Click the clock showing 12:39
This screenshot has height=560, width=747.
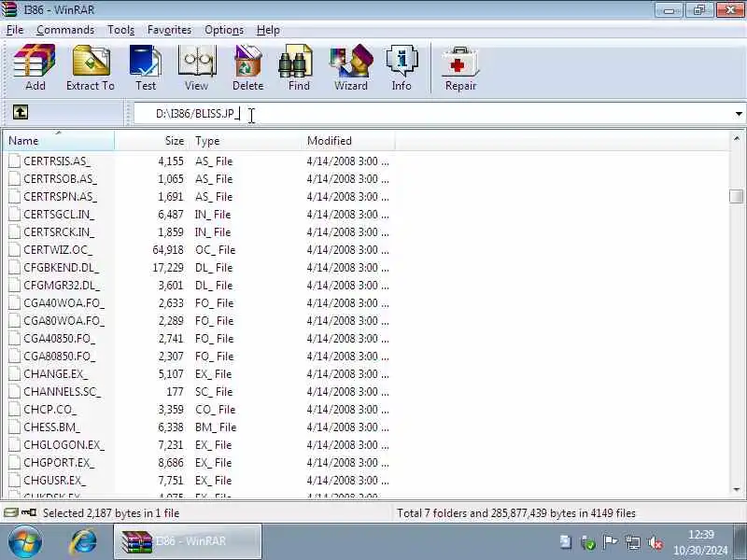click(701, 534)
